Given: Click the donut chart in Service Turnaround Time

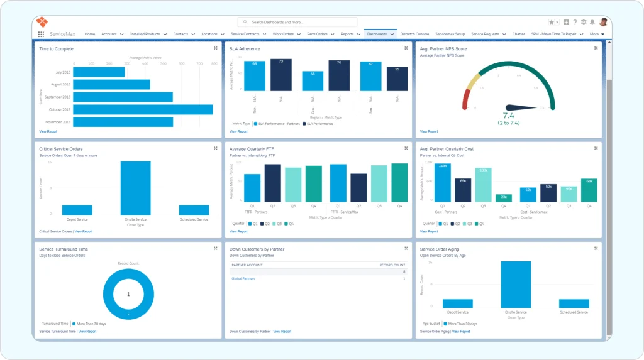Looking at the screenshot, I should (128, 294).
